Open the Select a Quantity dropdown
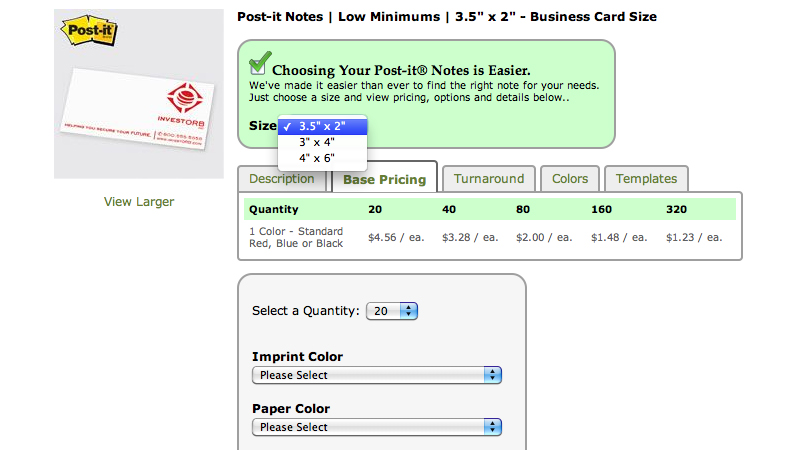Image resolution: width=800 pixels, height=450 pixels. [x=392, y=311]
